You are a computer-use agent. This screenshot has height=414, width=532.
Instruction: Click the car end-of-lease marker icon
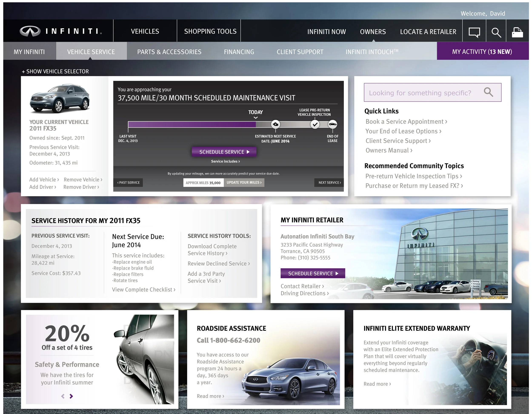pyautogui.click(x=332, y=125)
